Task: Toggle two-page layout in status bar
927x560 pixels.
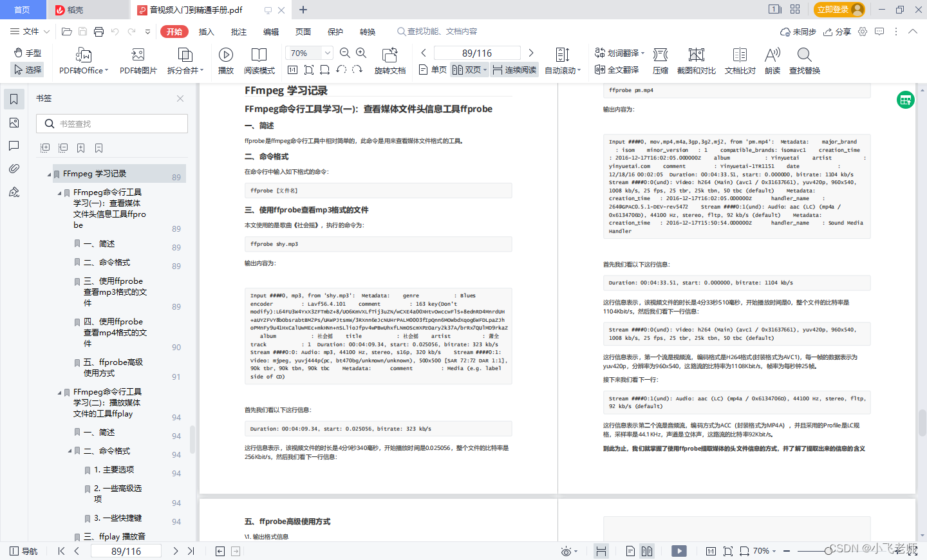Action: [x=647, y=551]
